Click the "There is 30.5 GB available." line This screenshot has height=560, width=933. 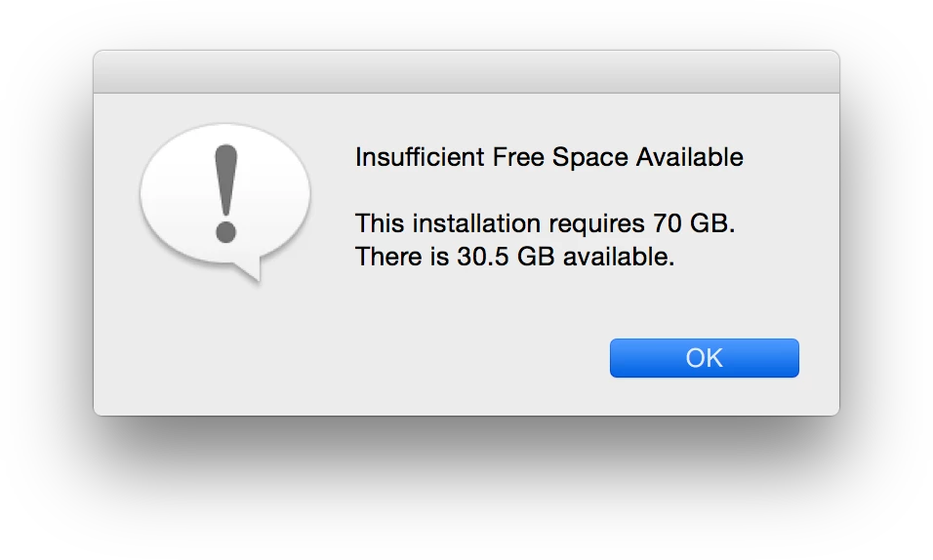click(514, 258)
